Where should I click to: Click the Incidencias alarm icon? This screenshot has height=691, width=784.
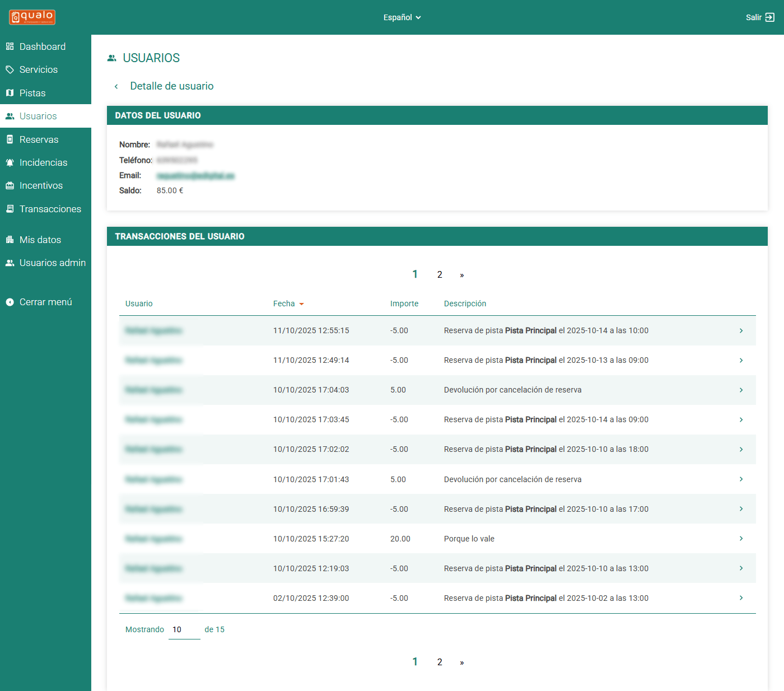[x=10, y=162]
